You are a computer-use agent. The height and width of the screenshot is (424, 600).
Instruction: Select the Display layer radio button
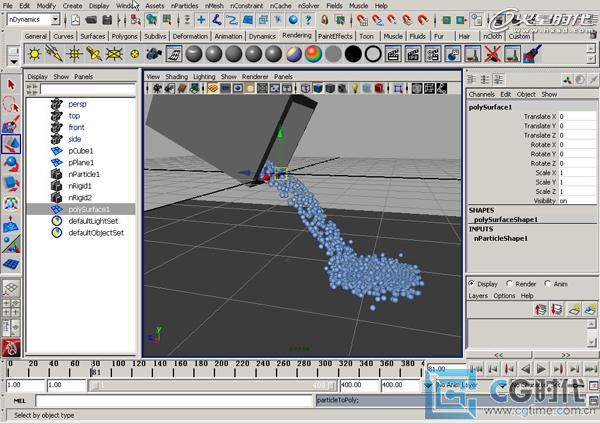click(x=471, y=284)
